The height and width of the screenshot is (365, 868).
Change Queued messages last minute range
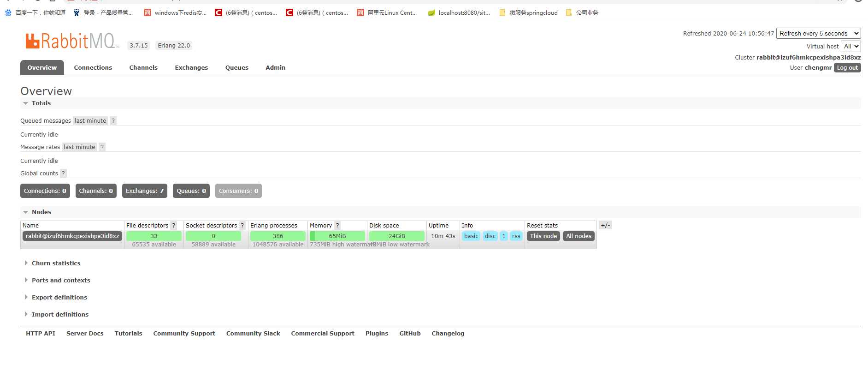[x=90, y=121]
